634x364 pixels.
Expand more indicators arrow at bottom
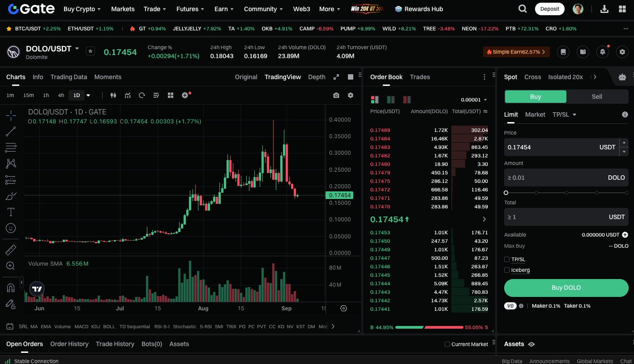pyautogui.click(x=333, y=326)
